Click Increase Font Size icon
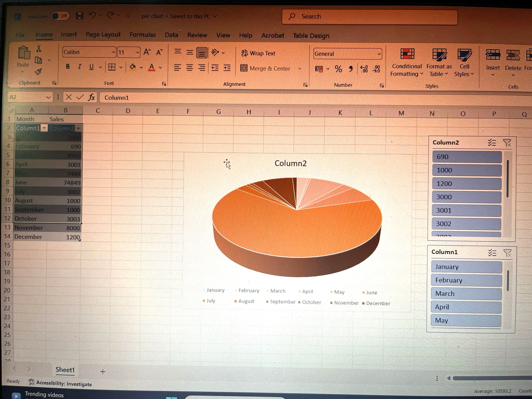 point(147,52)
